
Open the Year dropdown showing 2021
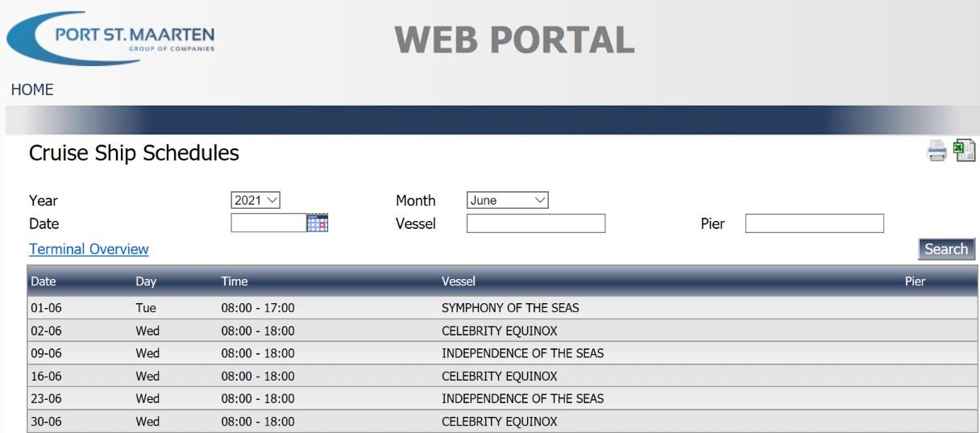click(255, 201)
